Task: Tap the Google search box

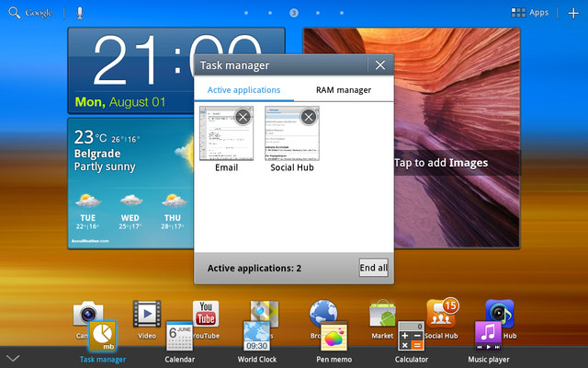Action: [x=31, y=13]
